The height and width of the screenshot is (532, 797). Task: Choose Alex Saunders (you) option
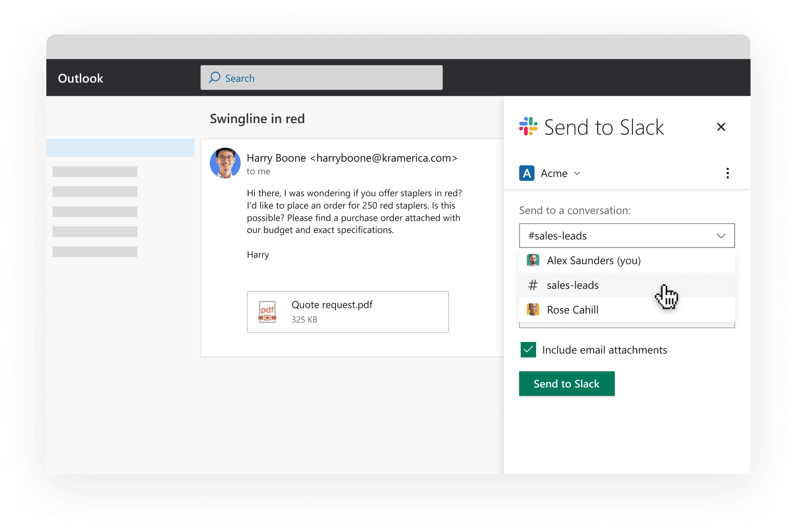[x=626, y=260]
